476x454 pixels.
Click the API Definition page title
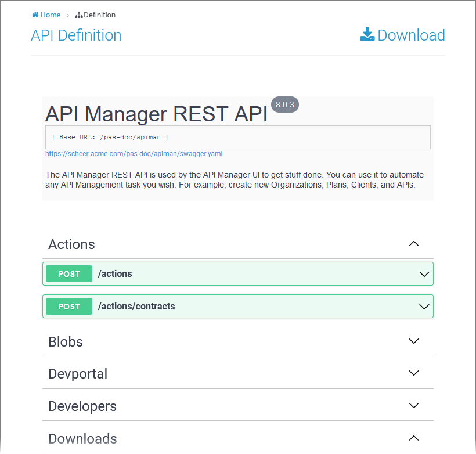point(76,35)
